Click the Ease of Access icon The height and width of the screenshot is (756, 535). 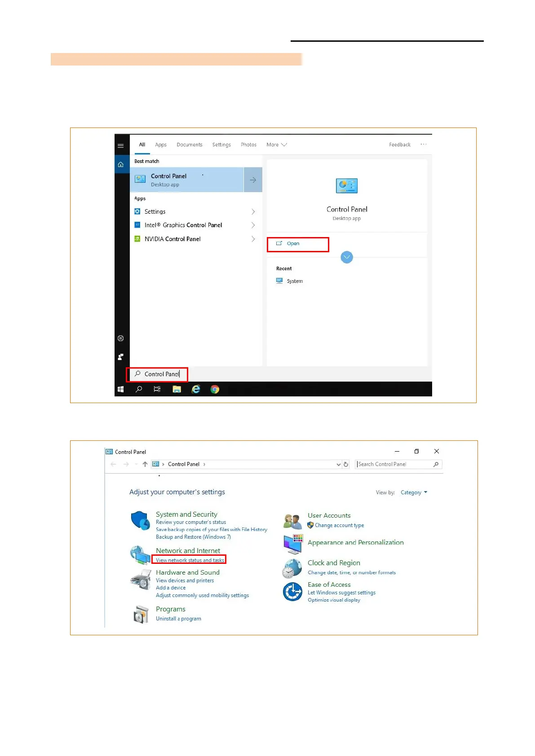(x=292, y=592)
